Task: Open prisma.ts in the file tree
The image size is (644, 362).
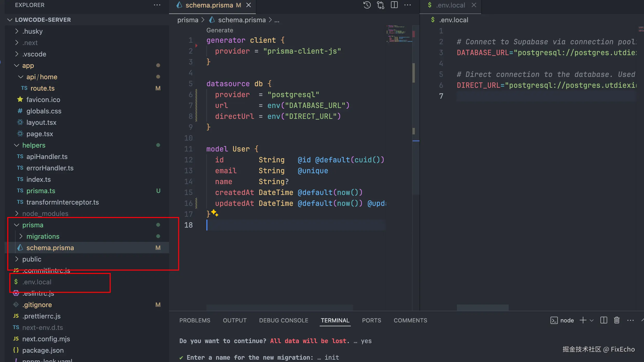Action: click(41, 191)
